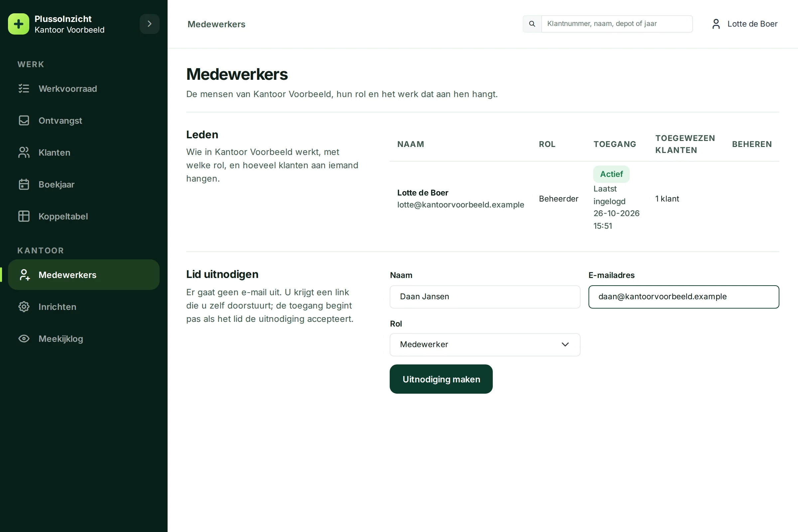Click the Medewerkers breadcrumb in top bar
The image size is (798, 532).
coord(216,24)
